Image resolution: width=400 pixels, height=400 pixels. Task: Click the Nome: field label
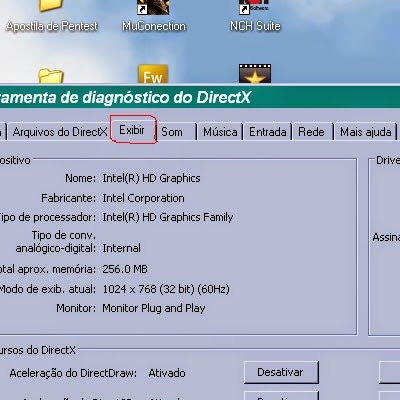(80, 178)
